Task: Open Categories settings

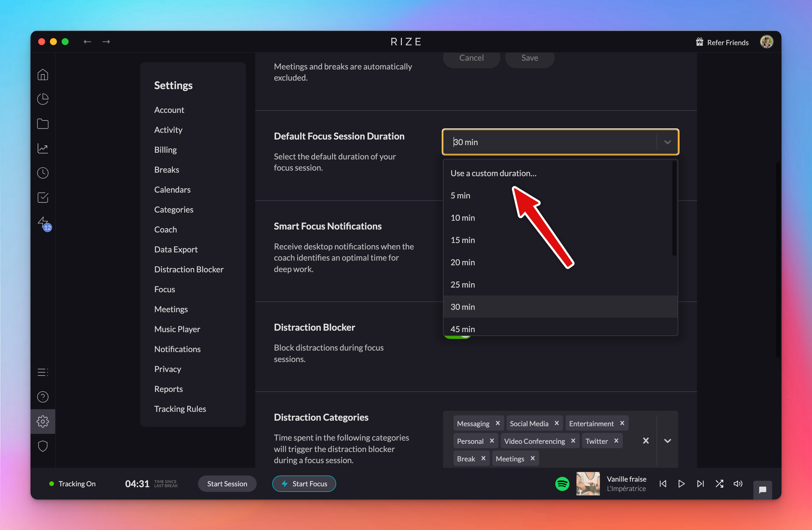Action: (174, 209)
